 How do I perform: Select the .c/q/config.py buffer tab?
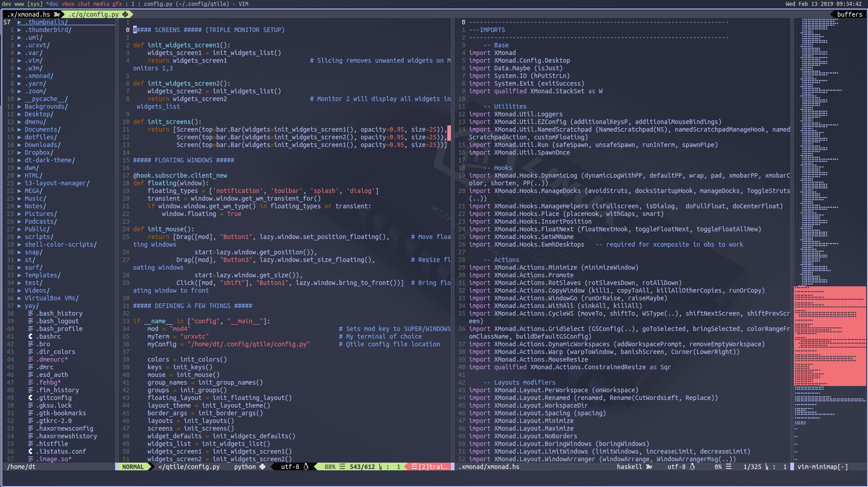coord(94,14)
